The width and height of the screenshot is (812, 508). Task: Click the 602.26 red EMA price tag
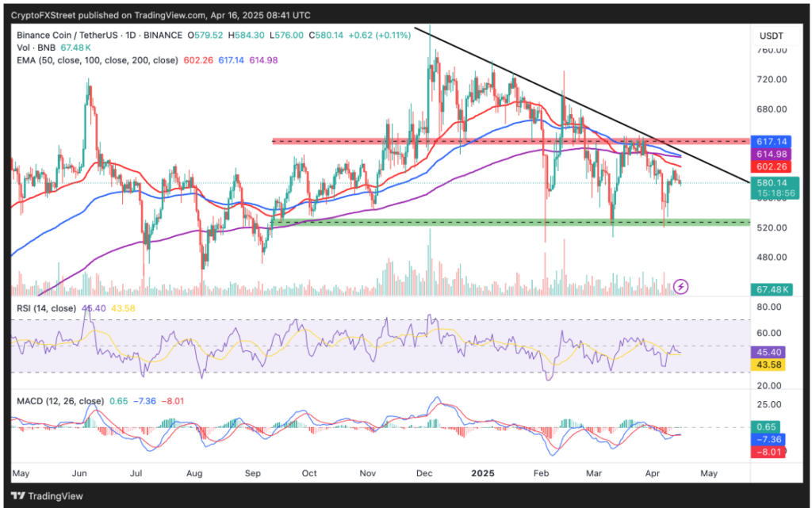pyautogui.click(x=772, y=166)
